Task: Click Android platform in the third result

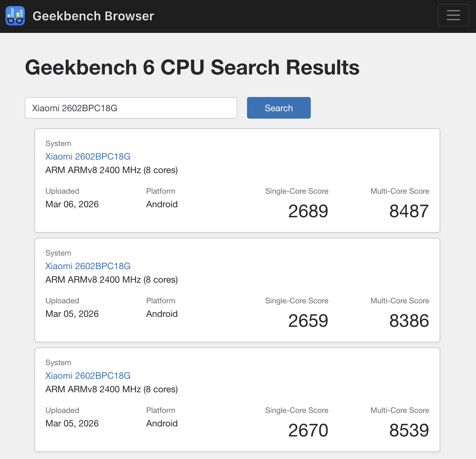Action: 162,424
